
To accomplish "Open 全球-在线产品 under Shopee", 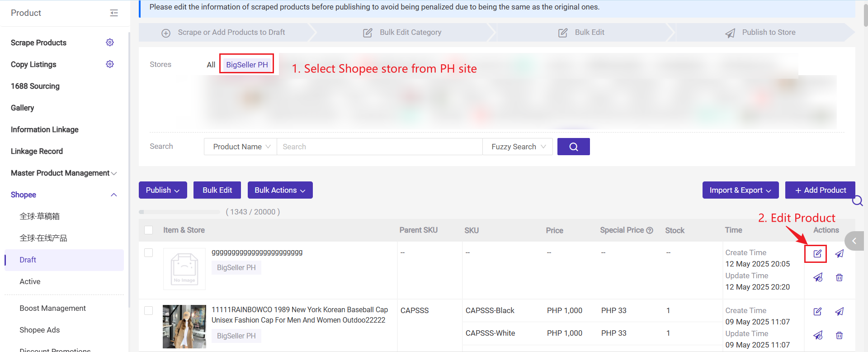I will 43,238.
